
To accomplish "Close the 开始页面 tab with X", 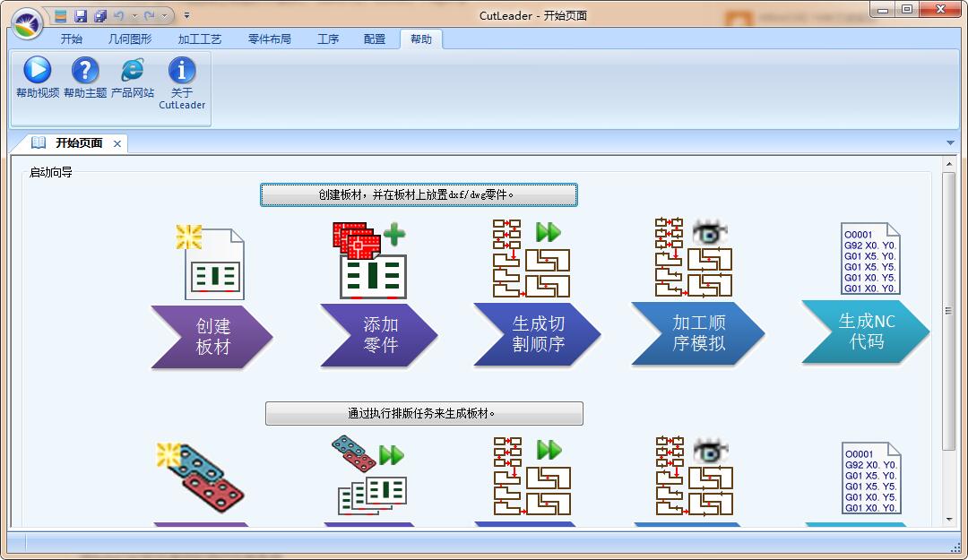I will point(117,143).
